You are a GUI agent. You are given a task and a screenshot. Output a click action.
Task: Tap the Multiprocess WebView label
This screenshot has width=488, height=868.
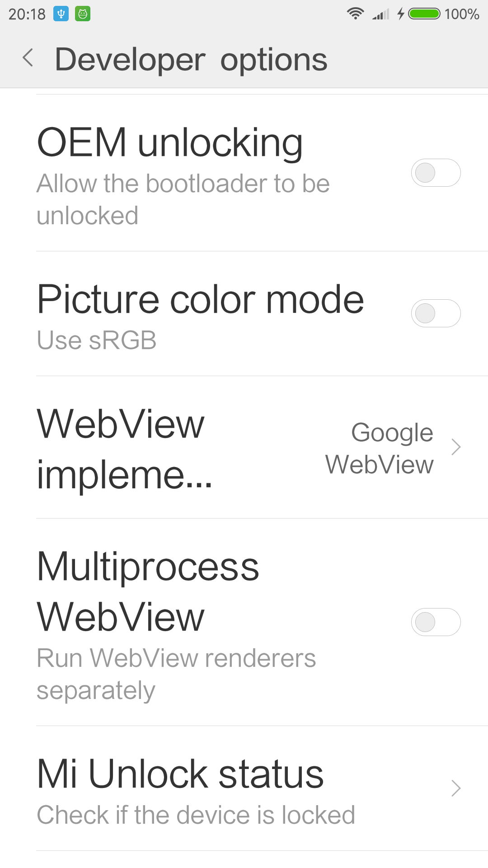(148, 591)
